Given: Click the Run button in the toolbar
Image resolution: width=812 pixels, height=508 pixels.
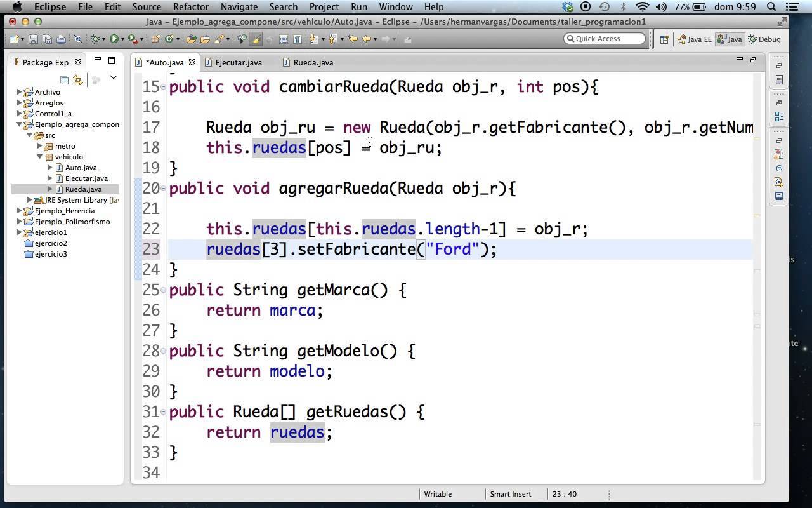Looking at the screenshot, I should click(114, 39).
